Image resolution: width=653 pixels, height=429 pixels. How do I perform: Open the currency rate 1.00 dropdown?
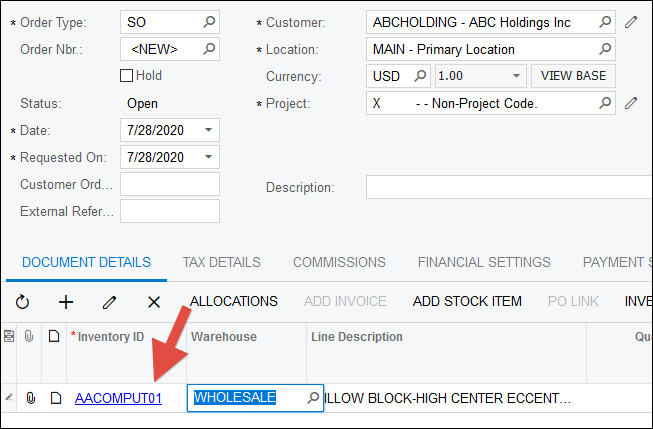pyautogui.click(x=516, y=76)
